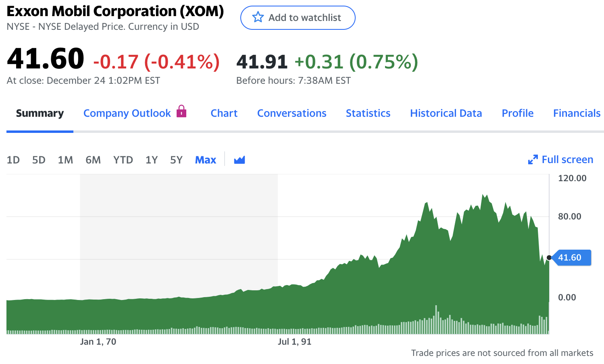
Task: Click the 41.91 pre-market price
Action: click(262, 62)
